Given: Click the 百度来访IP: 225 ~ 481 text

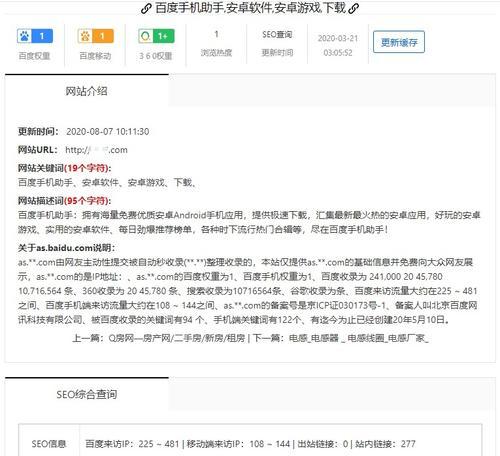Looking at the screenshot, I should 132,444.
